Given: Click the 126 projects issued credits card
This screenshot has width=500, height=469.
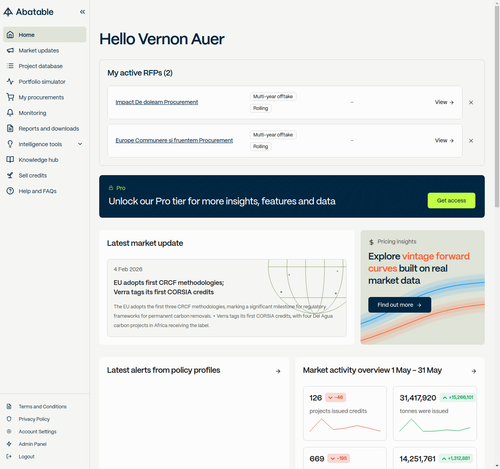Looking at the screenshot, I should point(345,413).
